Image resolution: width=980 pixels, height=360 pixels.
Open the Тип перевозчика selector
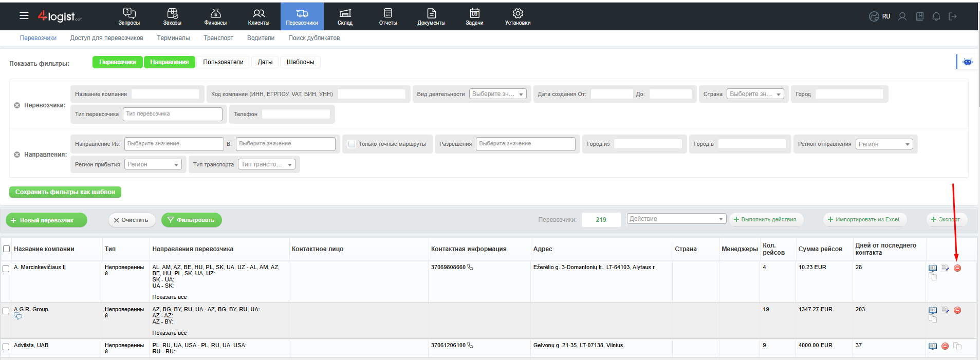click(x=173, y=114)
